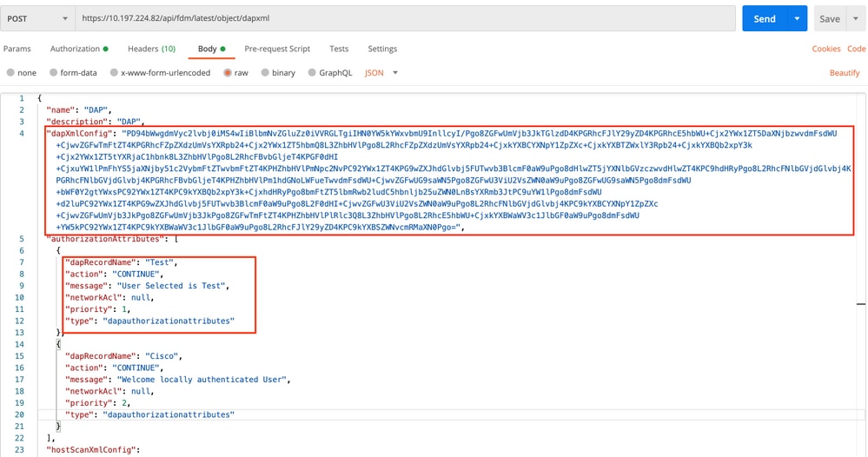Open the Cookies link
Viewport: 868px width, 457px height.
pyautogui.click(x=826, y=49)
